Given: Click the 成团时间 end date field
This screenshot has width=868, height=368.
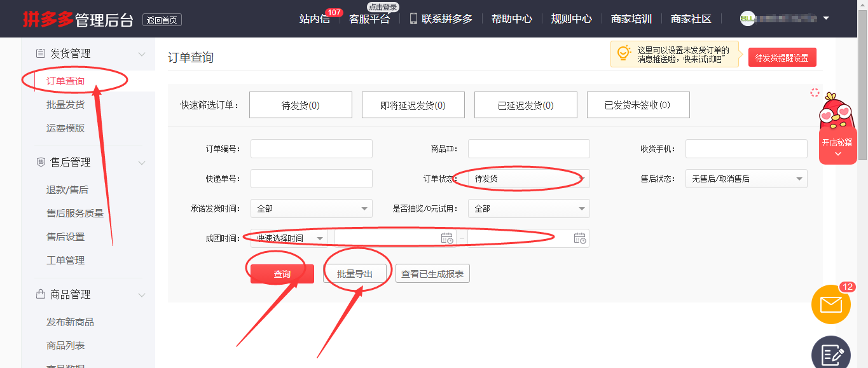Looking at the screenshot, I should click(x=528, y=238).
